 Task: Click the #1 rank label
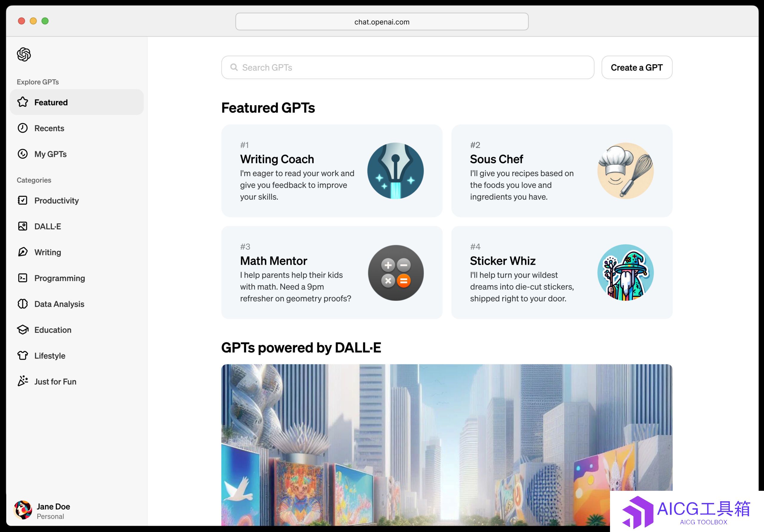[245, 145]
